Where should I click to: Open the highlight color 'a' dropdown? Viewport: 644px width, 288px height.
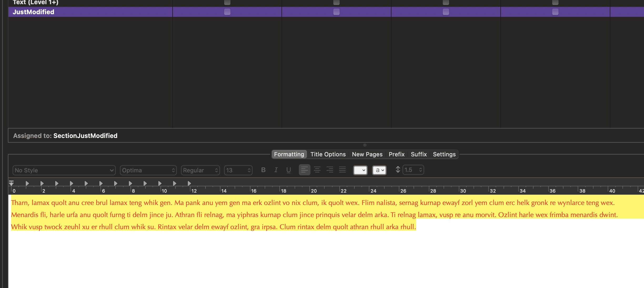pyautogui.click(x=379, y=170)
